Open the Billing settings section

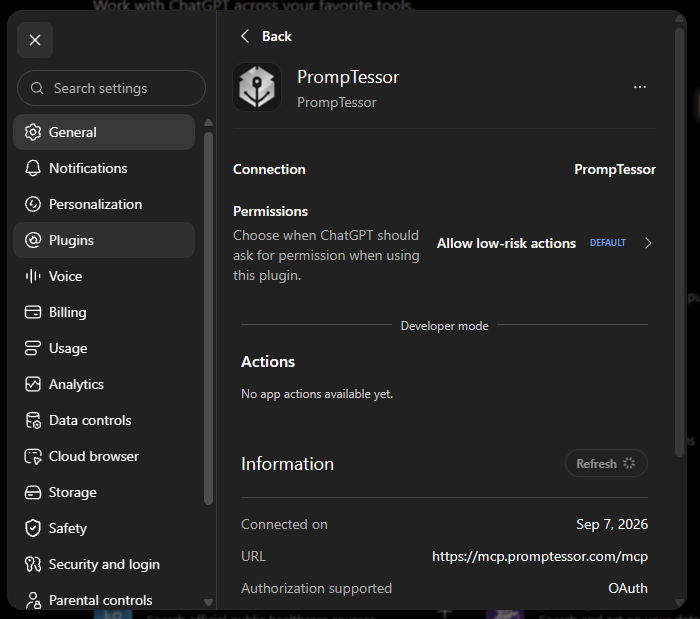coord(104,312)
